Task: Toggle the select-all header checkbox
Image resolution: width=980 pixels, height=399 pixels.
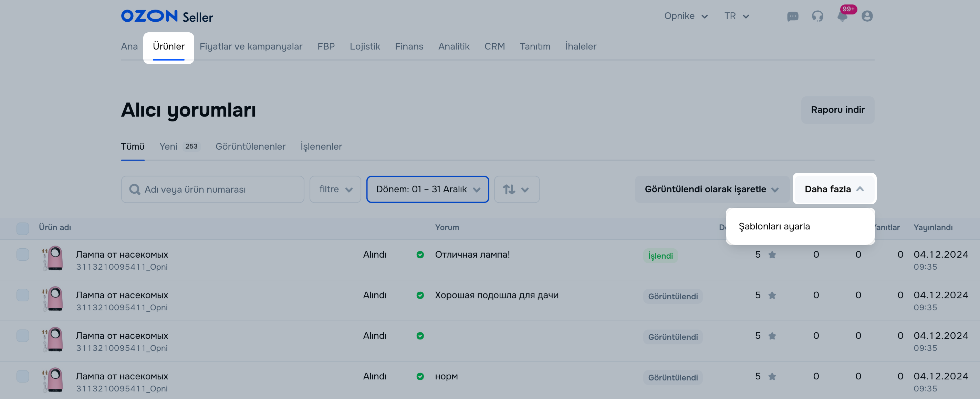Action: click(x=23, y=228)
